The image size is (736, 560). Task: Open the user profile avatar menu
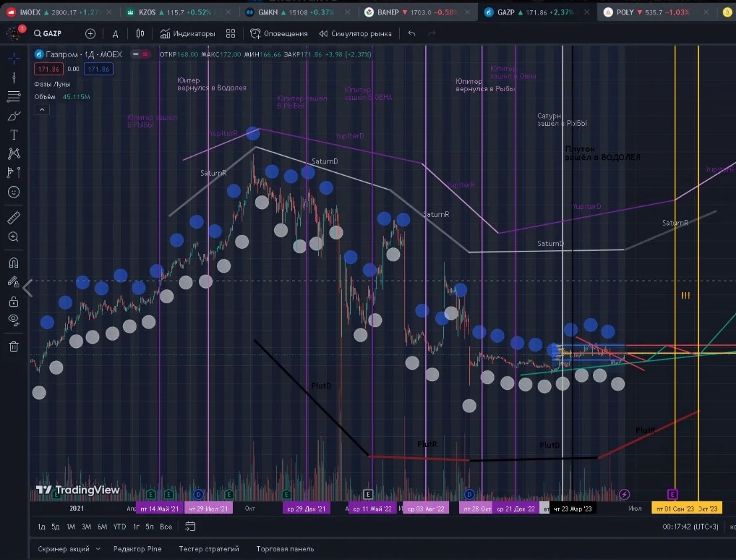click(14, 33)
